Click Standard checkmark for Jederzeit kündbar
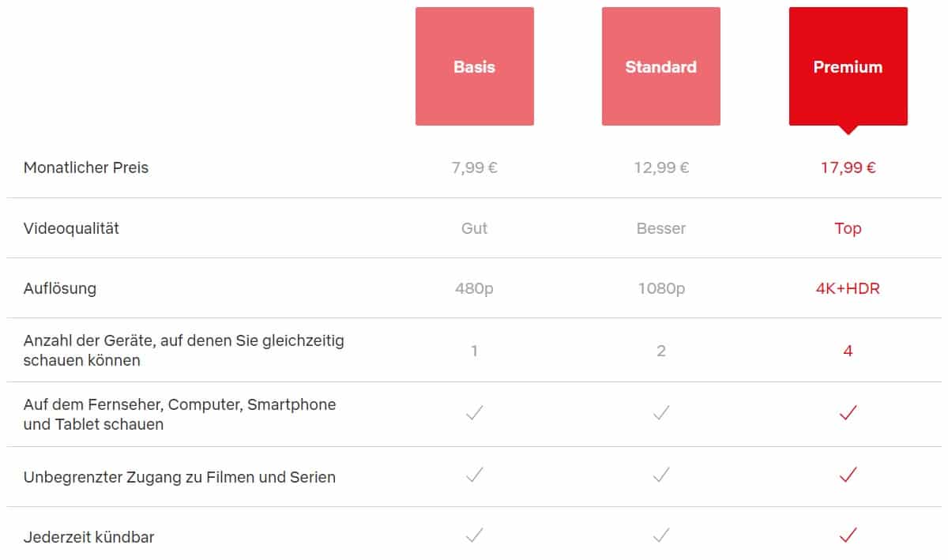 [x=661, y=535]
